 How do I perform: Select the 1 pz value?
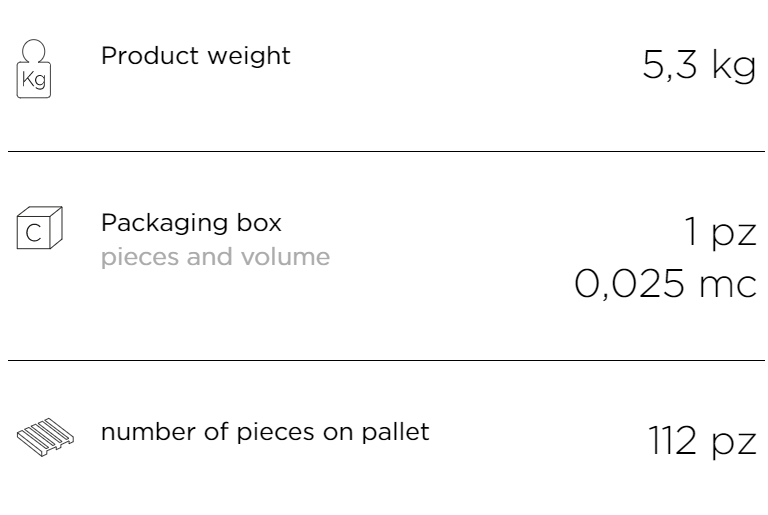[x=720, y=233]
